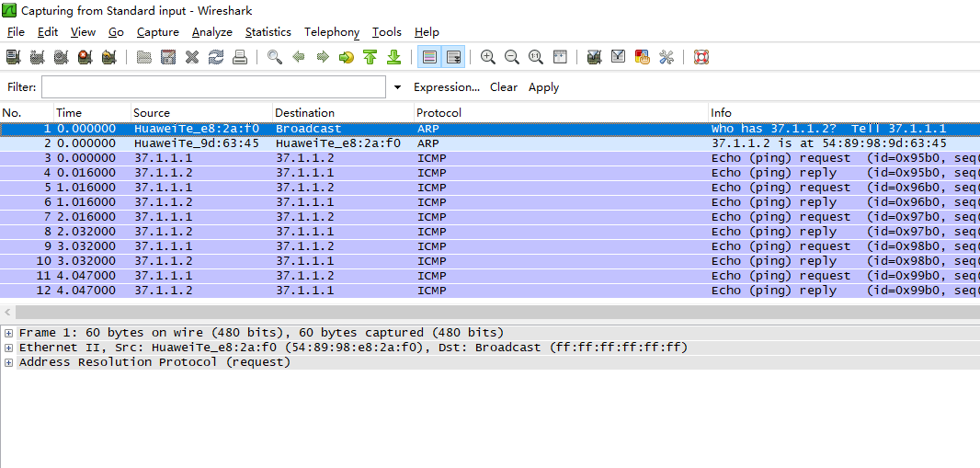Screen dimensions: 980x468
Task: Open the capture interfaces list icon
Action: click(13, 58)
